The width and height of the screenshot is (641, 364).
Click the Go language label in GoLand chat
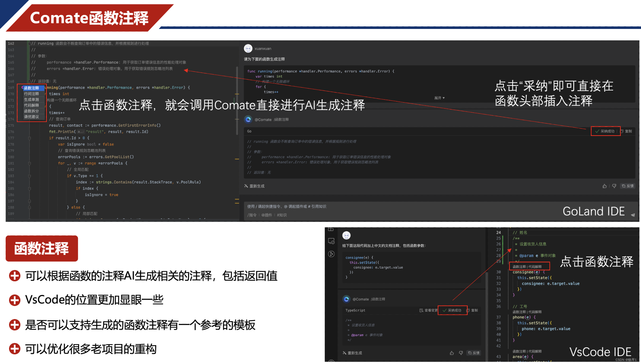coord(249,131)
